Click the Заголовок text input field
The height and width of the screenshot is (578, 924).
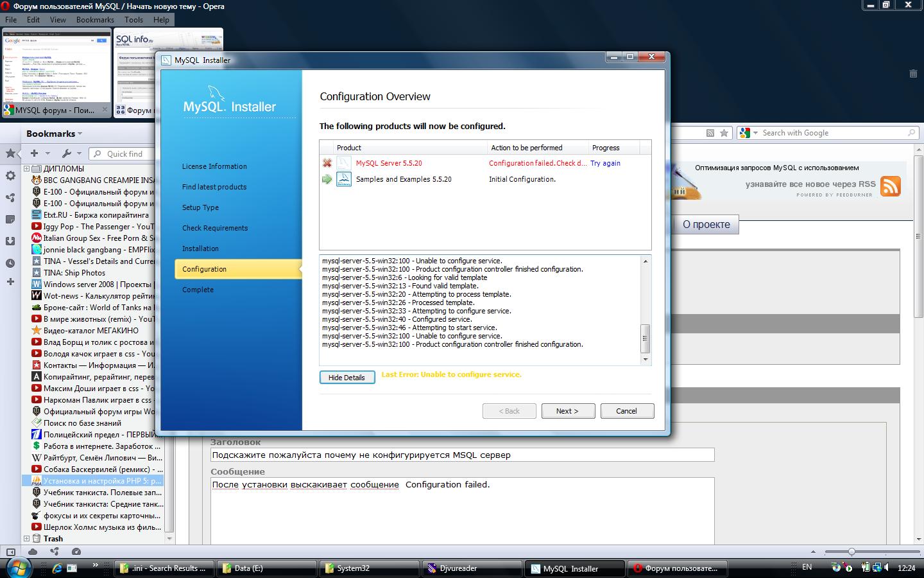pyautogui.click(x=462, y=455)
